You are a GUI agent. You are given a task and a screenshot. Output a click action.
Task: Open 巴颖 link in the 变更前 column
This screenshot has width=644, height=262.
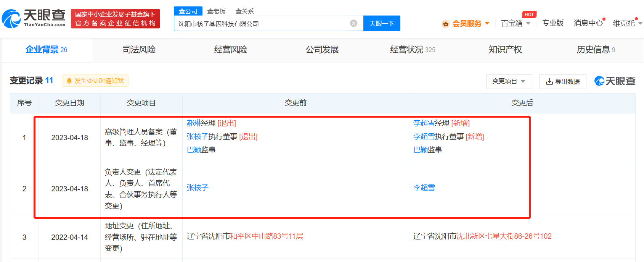coord(194,150)
